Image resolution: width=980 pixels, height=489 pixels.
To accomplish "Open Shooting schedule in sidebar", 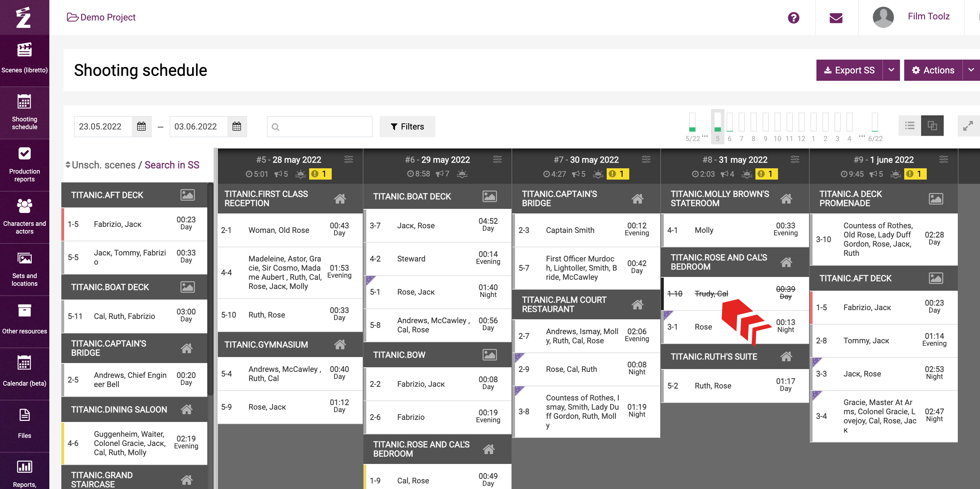I will tap(24, 112).
